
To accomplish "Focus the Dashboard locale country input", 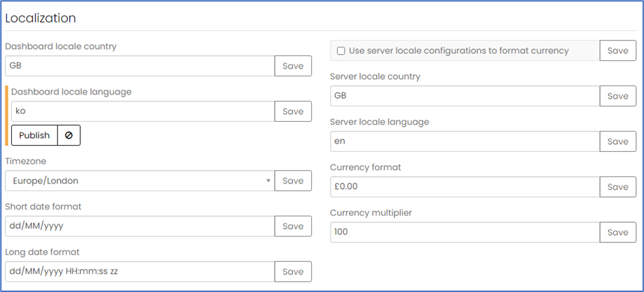I will [140, 66].
